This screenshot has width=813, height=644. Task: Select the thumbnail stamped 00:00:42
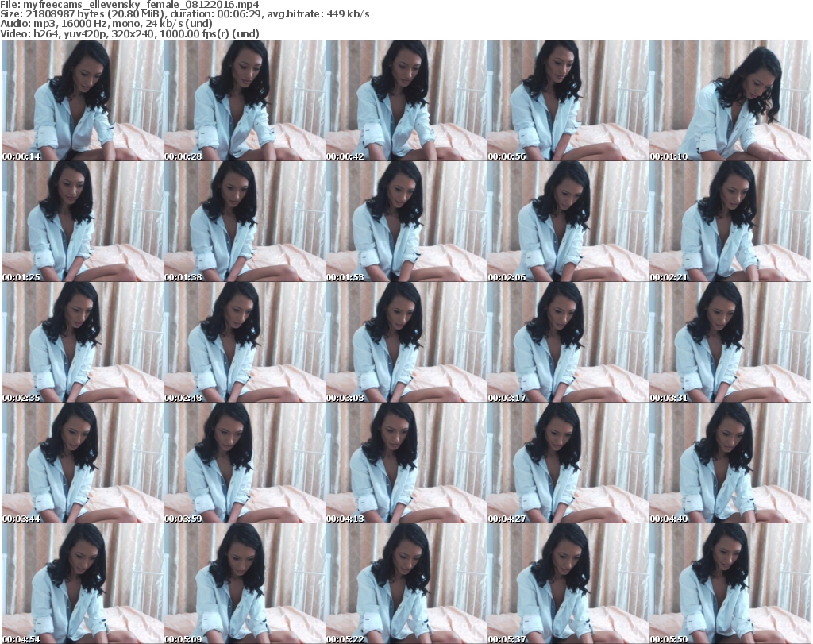tap(406, 101)
